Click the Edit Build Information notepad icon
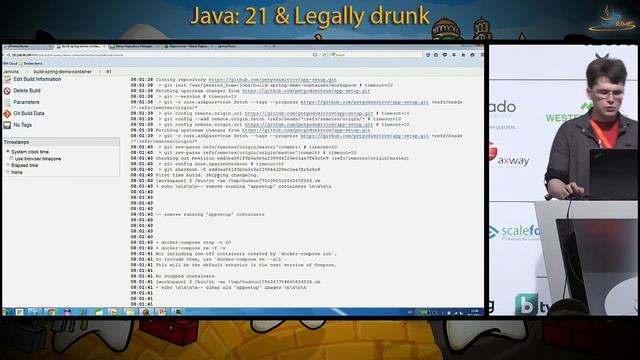 (x=7, y=80)
